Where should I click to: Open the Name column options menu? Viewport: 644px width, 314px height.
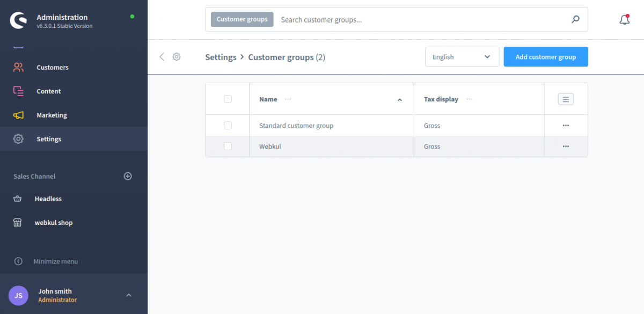tap(288, 99)
